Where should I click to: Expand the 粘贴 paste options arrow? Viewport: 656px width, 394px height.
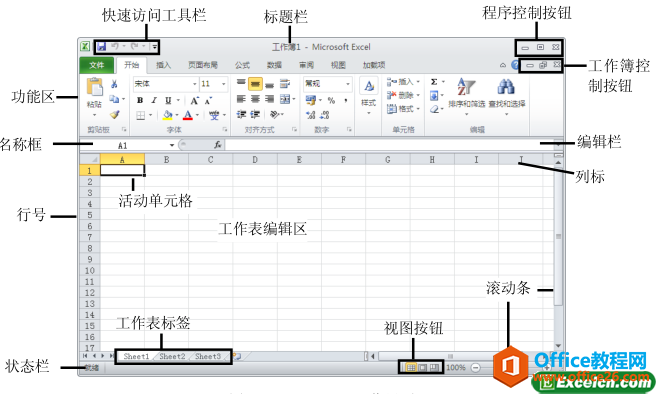[x=95, y=114]
